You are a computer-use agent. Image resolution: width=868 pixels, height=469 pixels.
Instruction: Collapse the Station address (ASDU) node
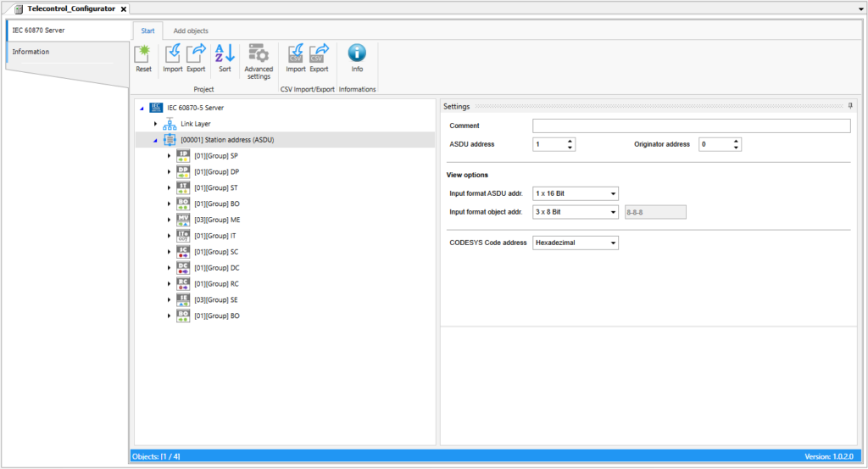coord(155,140)
